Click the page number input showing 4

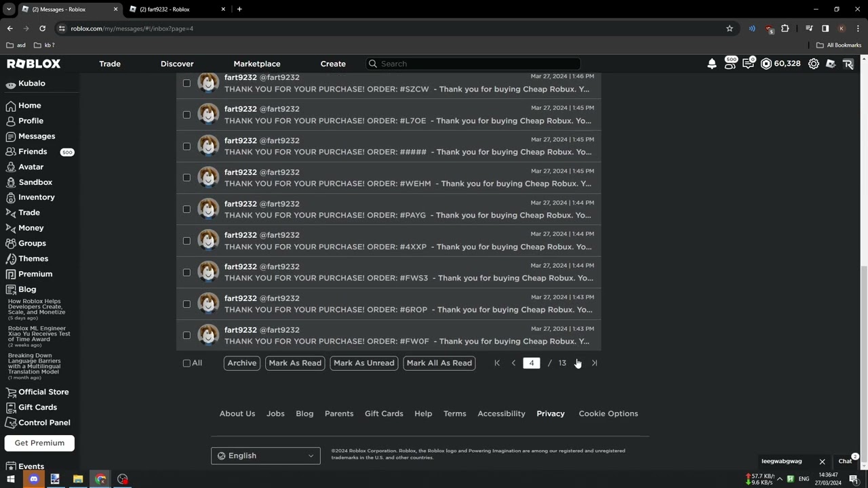(532, 363)
